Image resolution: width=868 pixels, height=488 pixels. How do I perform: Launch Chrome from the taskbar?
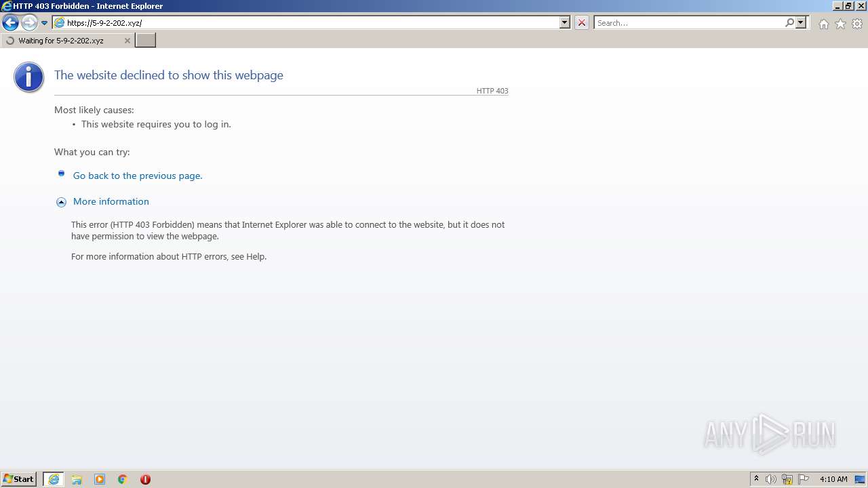click(x=123, y=479)
